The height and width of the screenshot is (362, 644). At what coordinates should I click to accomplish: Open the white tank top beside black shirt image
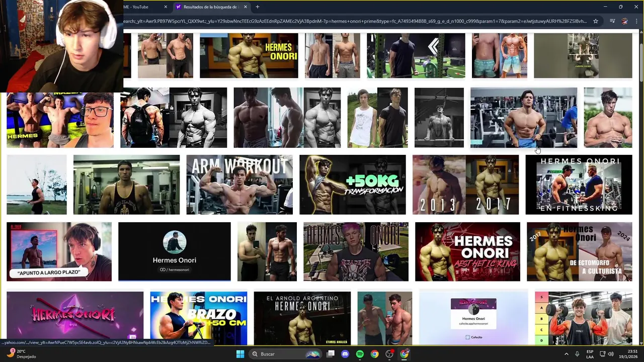coord(378,118)
